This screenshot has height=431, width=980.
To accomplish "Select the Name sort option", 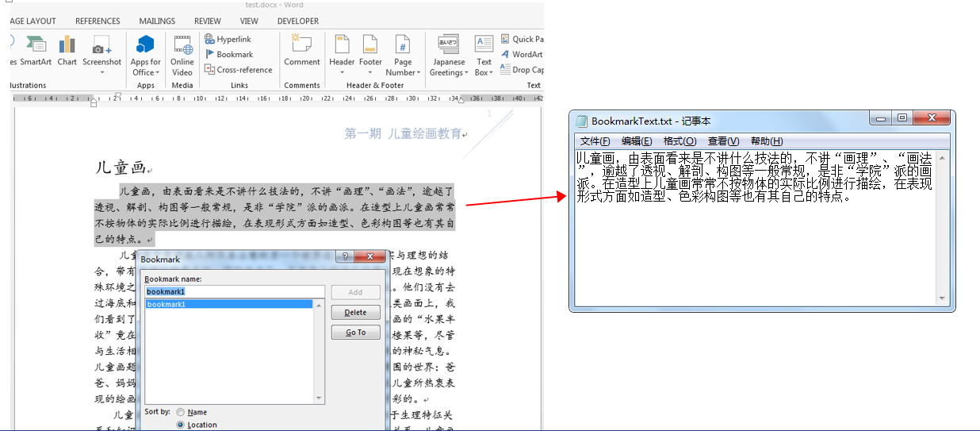I will (x=181, y=412).
